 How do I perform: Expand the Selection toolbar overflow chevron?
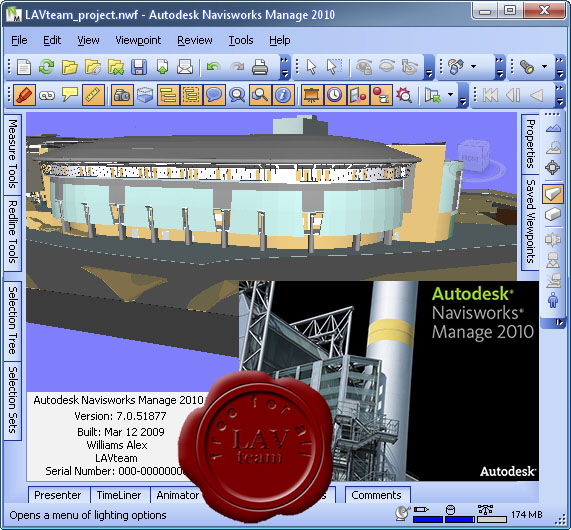click(429, 67)
